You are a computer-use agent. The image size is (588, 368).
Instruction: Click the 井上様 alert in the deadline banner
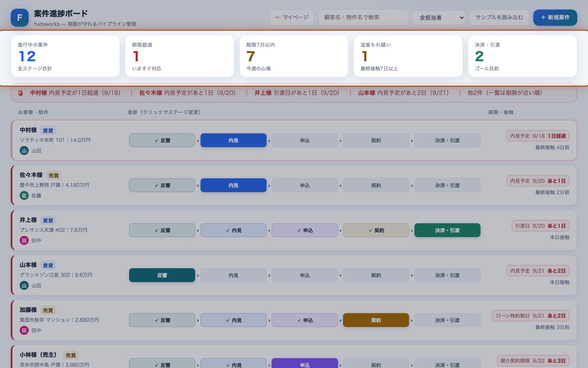pos(297,93)
